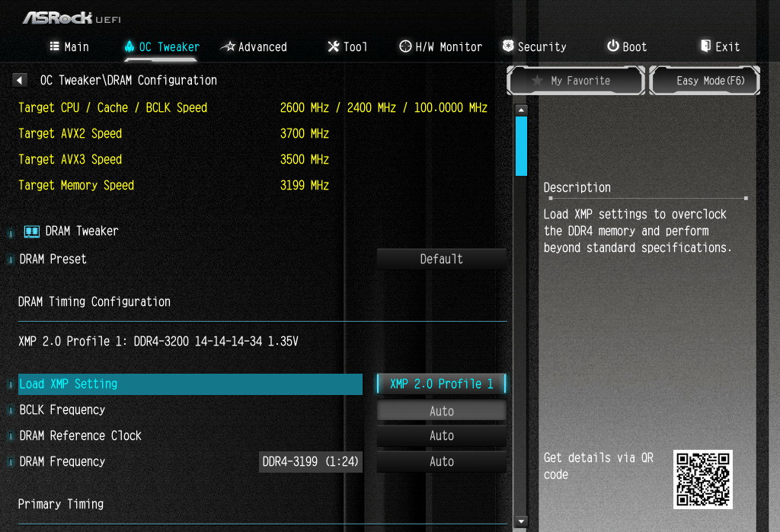
Task: Select the Load XMP Setting row
Action: (x=190, y=384)
